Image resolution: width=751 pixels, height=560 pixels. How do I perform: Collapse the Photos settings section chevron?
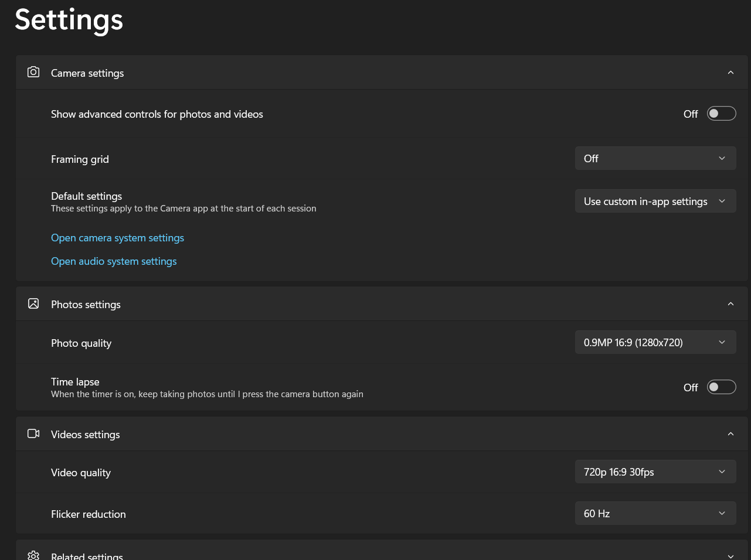pyautogui.click(x=730, y=304)
